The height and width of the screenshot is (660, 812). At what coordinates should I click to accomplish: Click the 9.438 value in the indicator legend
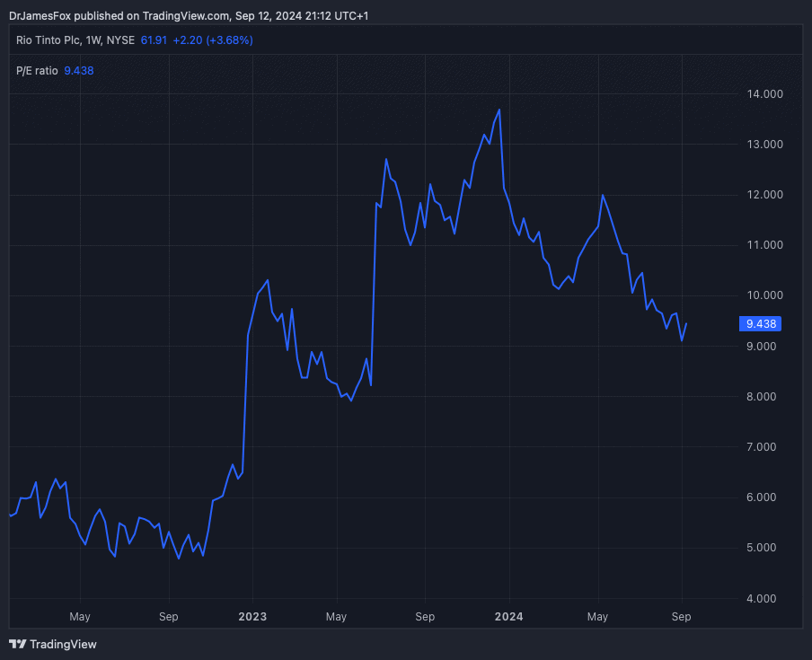point(79,71)
